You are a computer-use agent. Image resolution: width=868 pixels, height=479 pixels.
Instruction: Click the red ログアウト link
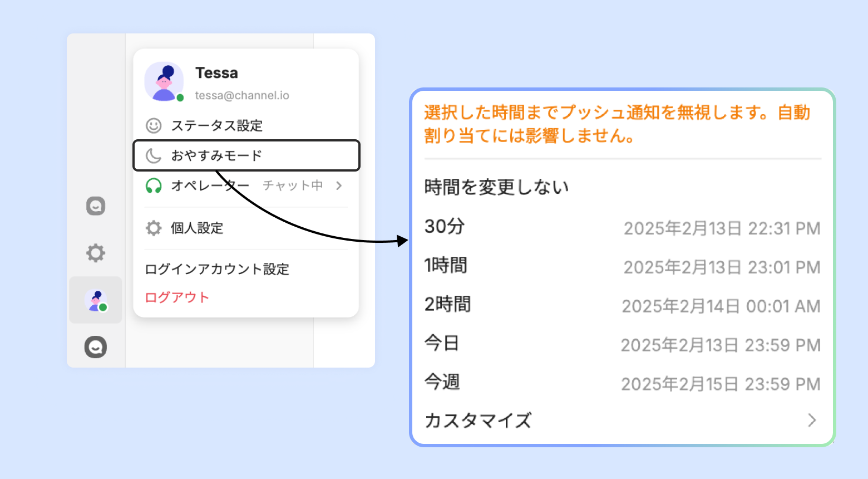(x=177, y=297)
